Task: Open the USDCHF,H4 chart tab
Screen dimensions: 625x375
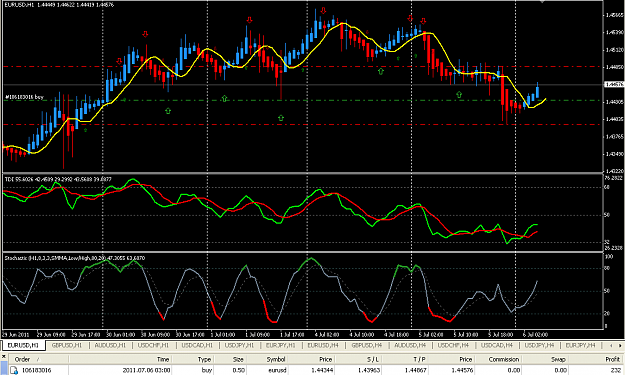Action: (x=453, y=346)
